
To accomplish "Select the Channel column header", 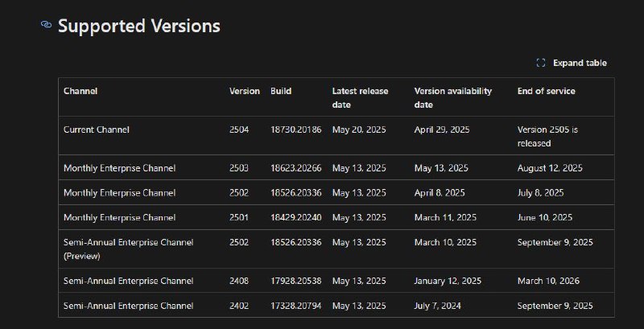I will click(x=80, y=91).
